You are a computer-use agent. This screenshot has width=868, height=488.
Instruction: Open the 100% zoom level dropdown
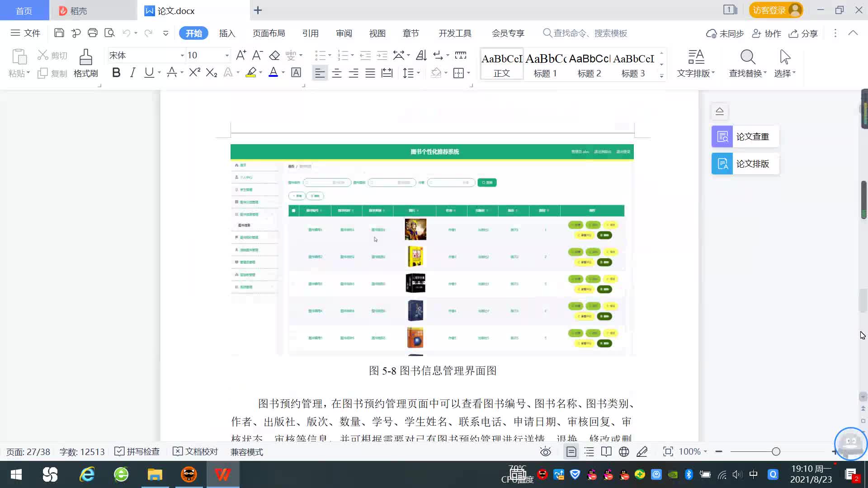[x=693, y=452]
